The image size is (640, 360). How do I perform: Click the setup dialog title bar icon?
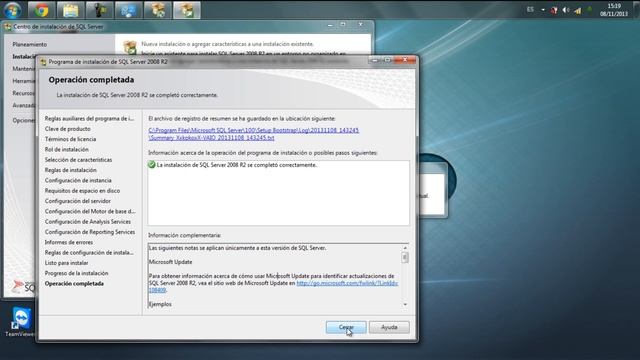pos(43,62)
